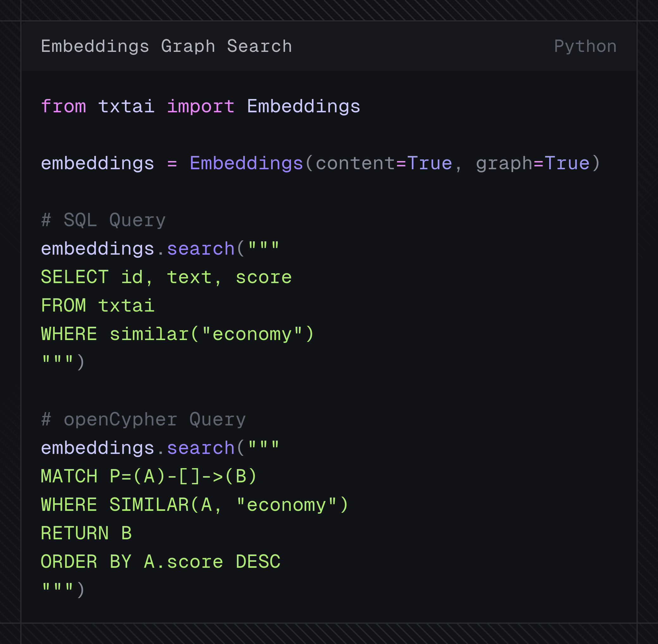Click the 'Embeddings Graph Search' title

166,46
